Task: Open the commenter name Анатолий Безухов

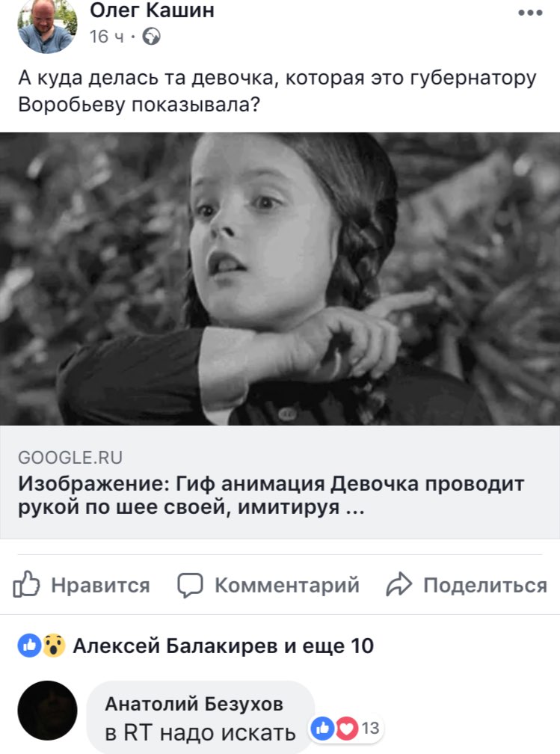Action: click(194, 704)
